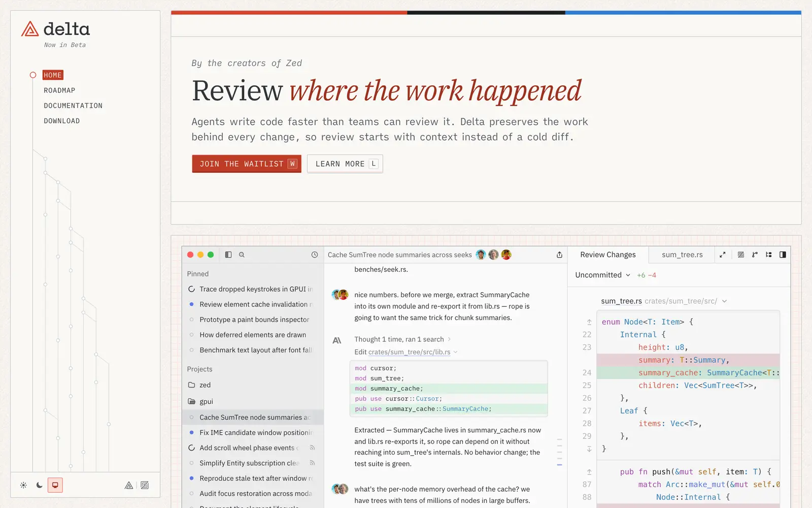Image resolution: width=812 pixels, height=508 pixels.
Task: Select 'Review element cache invalidation' thread
Action: pos(253,304)
